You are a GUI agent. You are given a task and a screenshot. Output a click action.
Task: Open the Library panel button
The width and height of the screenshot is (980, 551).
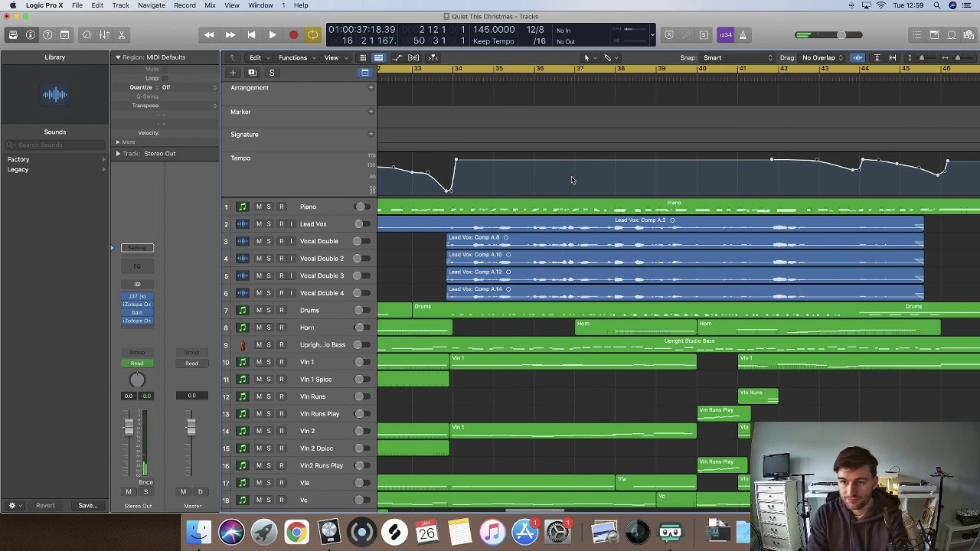point(13,34)
